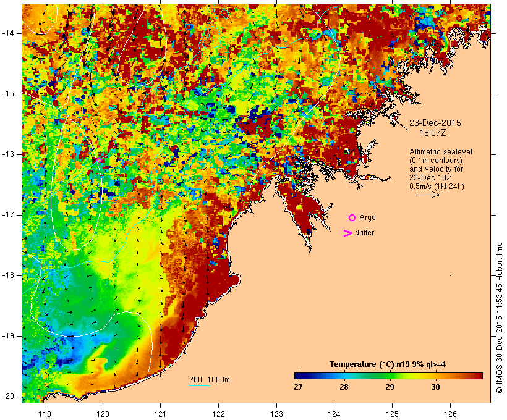
Task: Click the latitude label '-15'
Action: [x=8, y=94]
